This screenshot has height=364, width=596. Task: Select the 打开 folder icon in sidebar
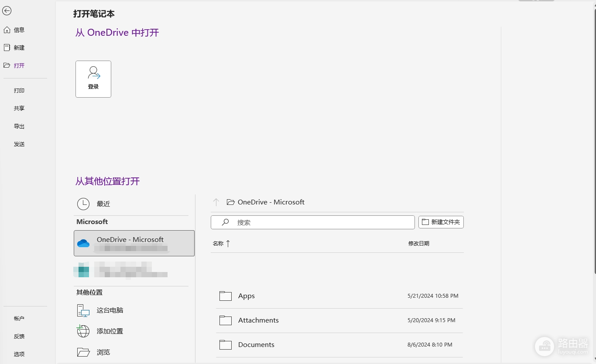[7, 65]
